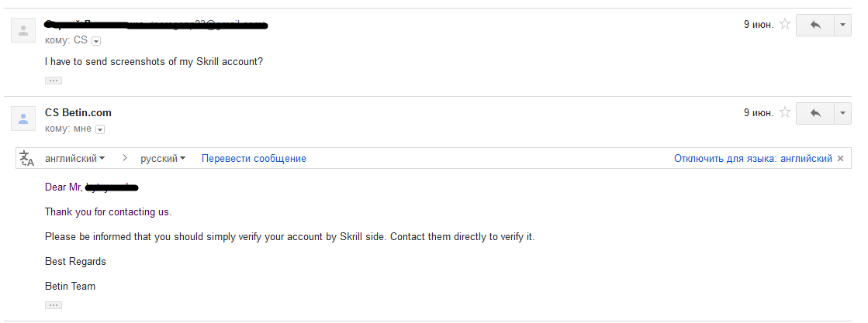Open more options for the first message
The height and width of the screenshot is (323, 868).
842,25
